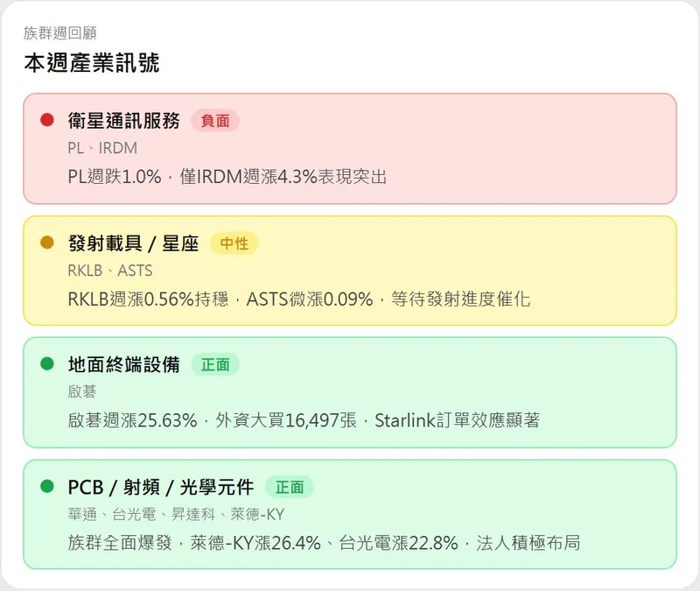Open the PCB / 射頻 / 光學元件 heading
The height and width of the screenshot is (591, 700).
161,487
